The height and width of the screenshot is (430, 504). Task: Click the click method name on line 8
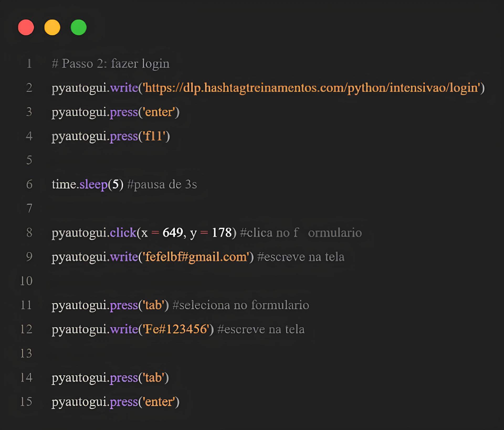123,233
